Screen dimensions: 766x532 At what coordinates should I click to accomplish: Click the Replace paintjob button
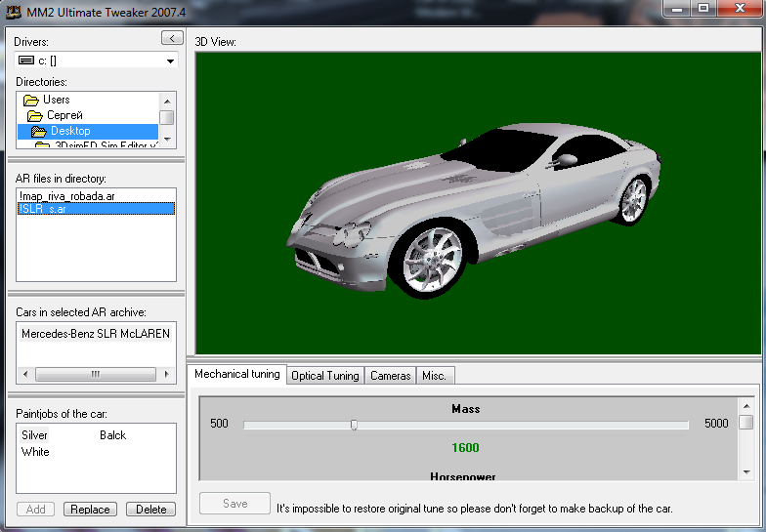90,509
